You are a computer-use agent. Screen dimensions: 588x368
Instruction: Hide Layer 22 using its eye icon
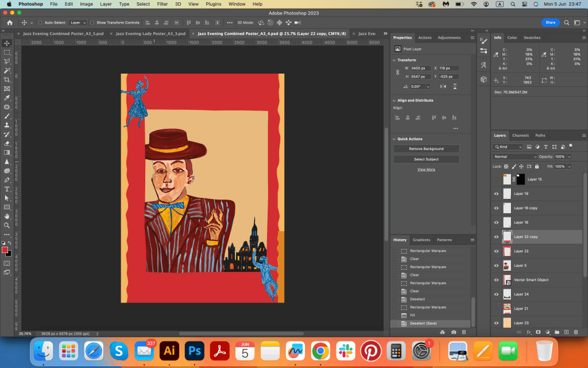[x=497, y=251]
